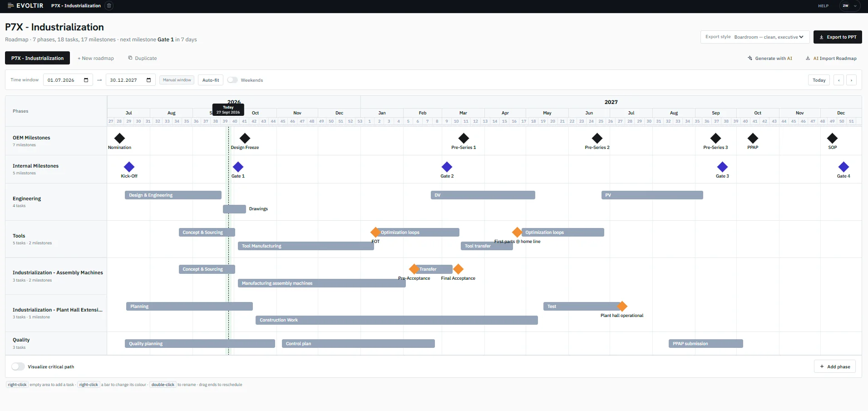Click the Control plan task bar
Screen dimensions: 868x411
pos(358,344)
